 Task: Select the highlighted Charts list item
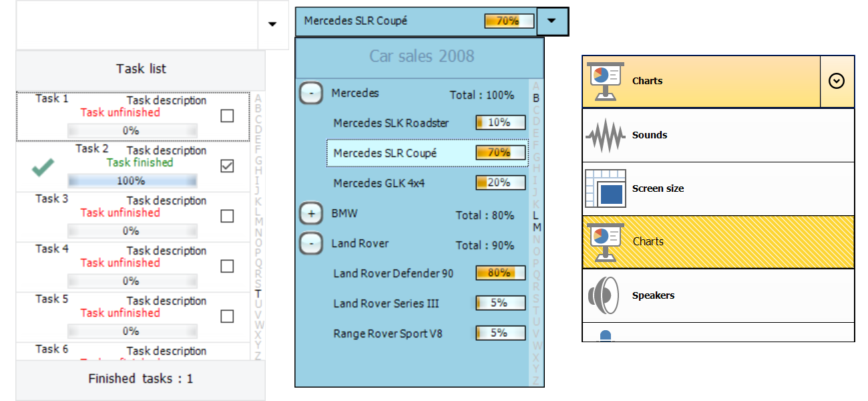718,242
